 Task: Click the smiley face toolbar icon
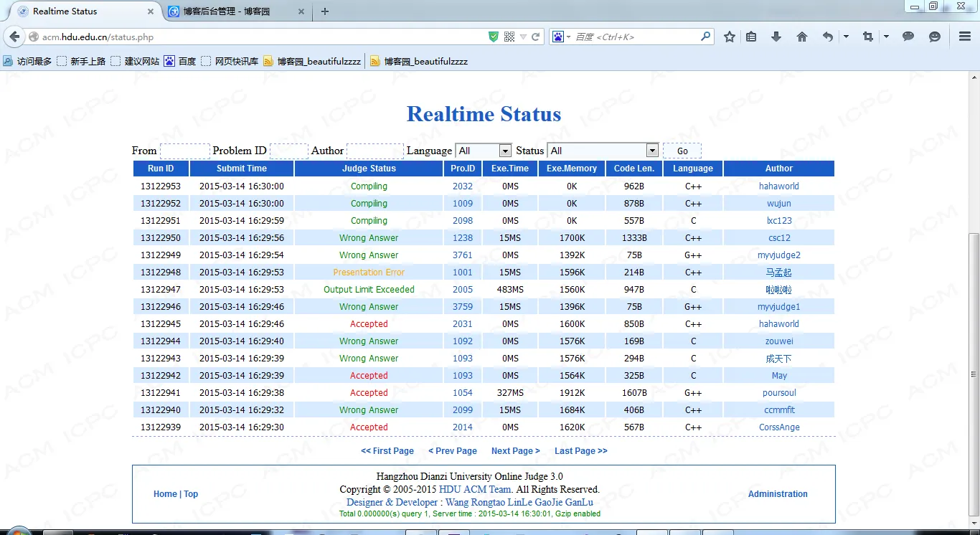934,37
